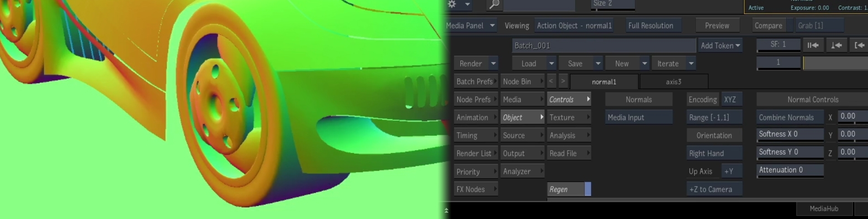Click the Y value field 0.00
Screen dimensions: 868x219
point(853,134)
